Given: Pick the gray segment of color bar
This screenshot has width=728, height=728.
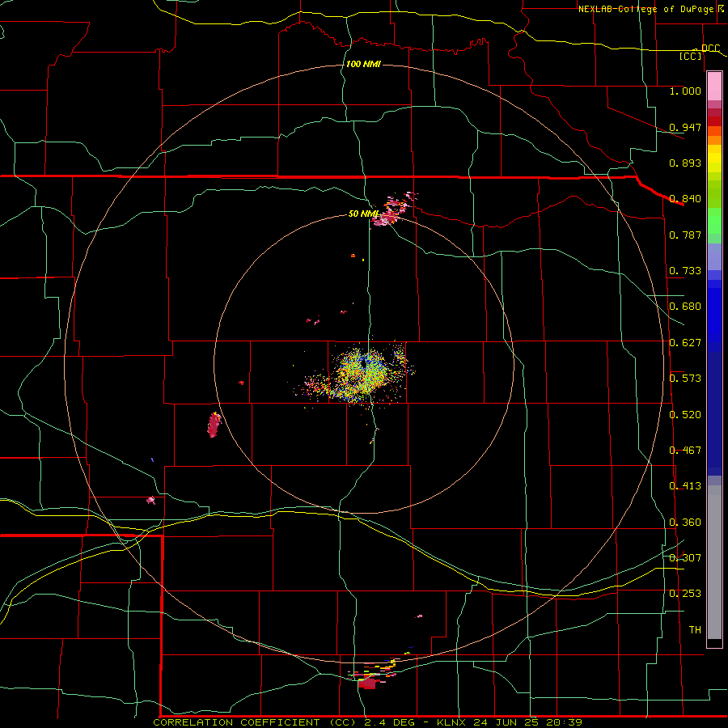Looking at the screenshot, I should pos(714,562).
